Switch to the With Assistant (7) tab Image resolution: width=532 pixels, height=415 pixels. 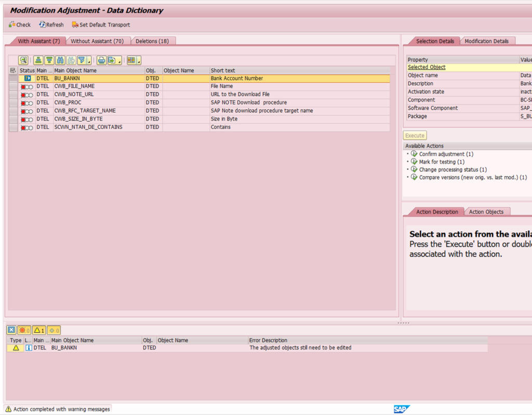[x=38, y=41]
